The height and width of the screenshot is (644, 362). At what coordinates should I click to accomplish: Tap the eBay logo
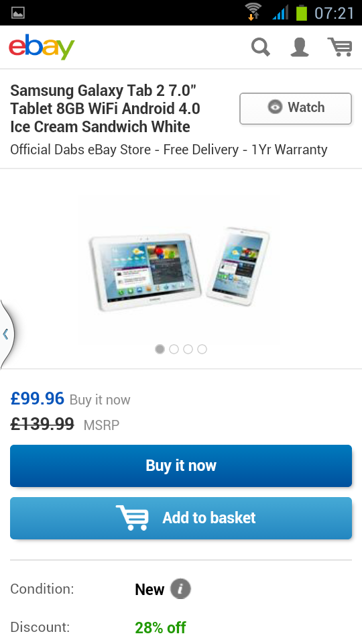42,47
